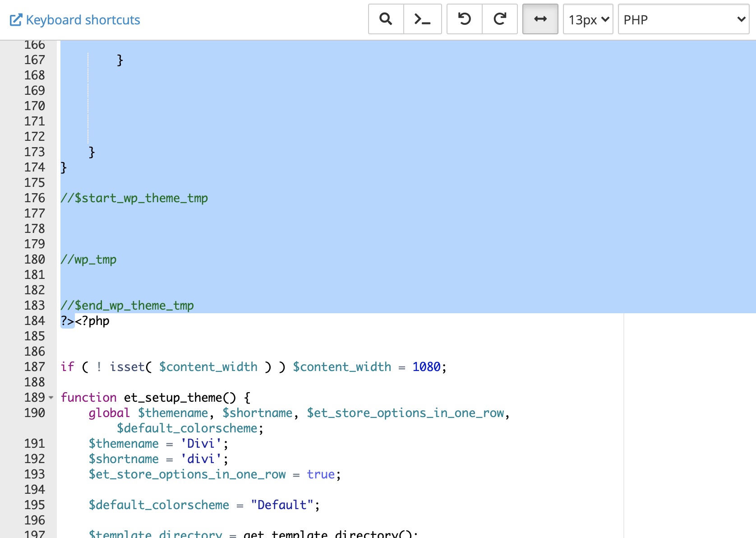Screen dimensions: 756x538
Task: Click the et_setup_theme function name
Action: [x=173, y=398]
